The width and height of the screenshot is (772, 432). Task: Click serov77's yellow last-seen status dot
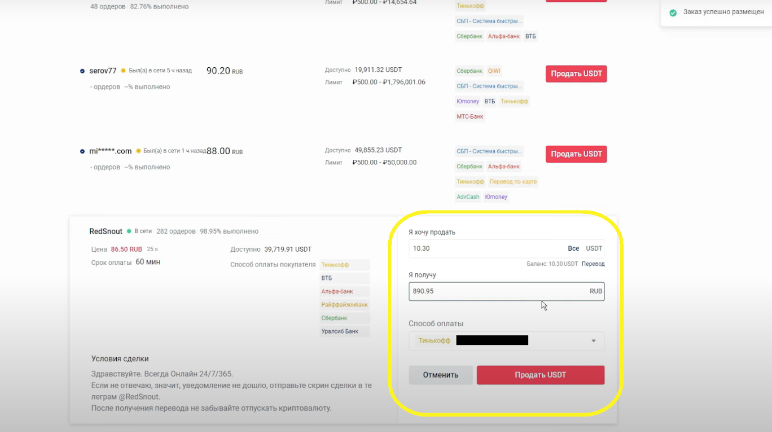tap(123, 72)
